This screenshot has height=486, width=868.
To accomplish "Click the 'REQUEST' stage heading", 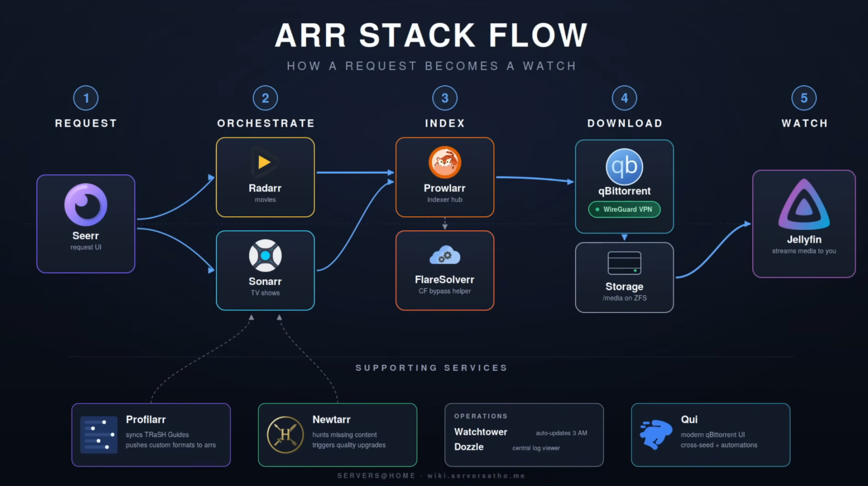I will [86, 123].
